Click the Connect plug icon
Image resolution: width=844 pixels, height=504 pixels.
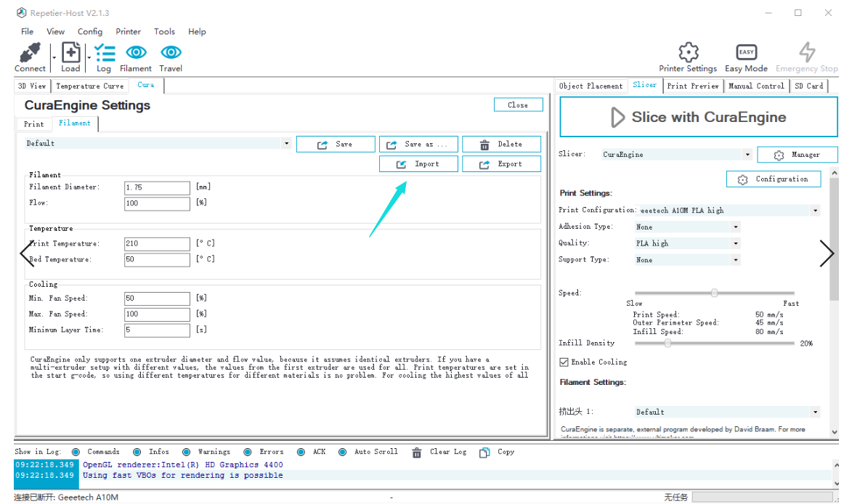tap(31, 52)
